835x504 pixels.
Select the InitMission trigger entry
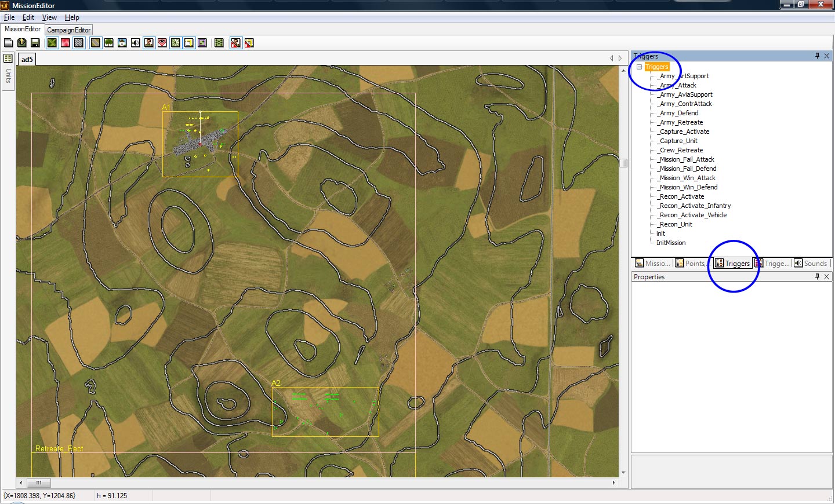tap(671, 243)
